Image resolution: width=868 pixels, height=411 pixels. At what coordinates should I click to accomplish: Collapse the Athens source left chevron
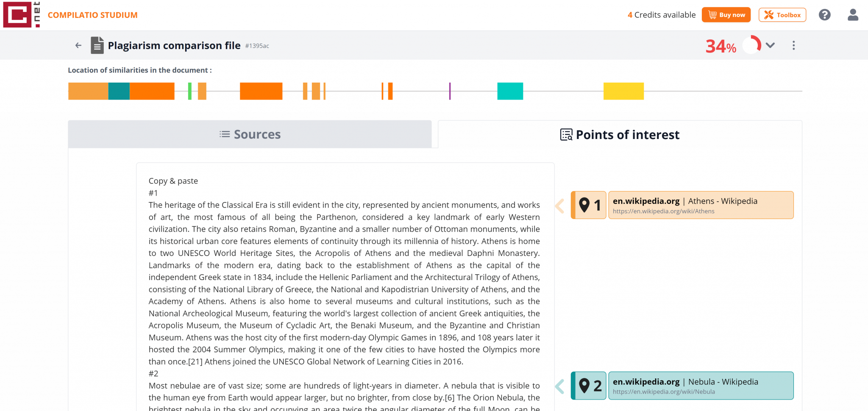tap(560, 206)
